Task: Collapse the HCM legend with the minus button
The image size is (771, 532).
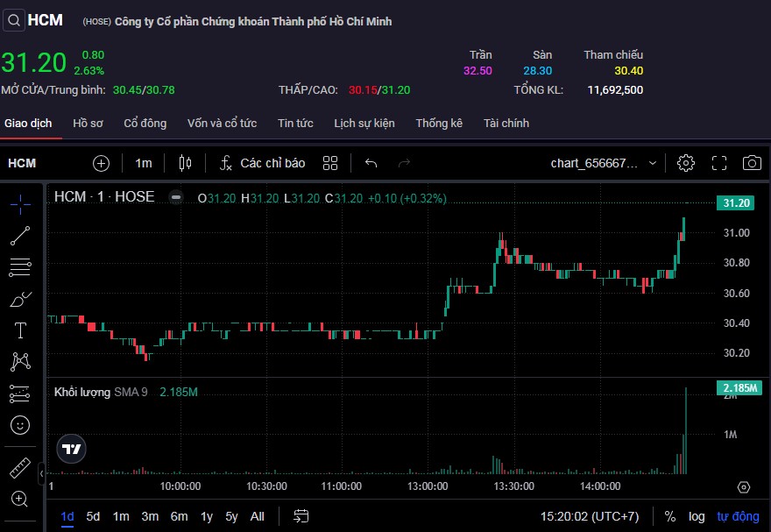Action: click(x=176, y=197)
